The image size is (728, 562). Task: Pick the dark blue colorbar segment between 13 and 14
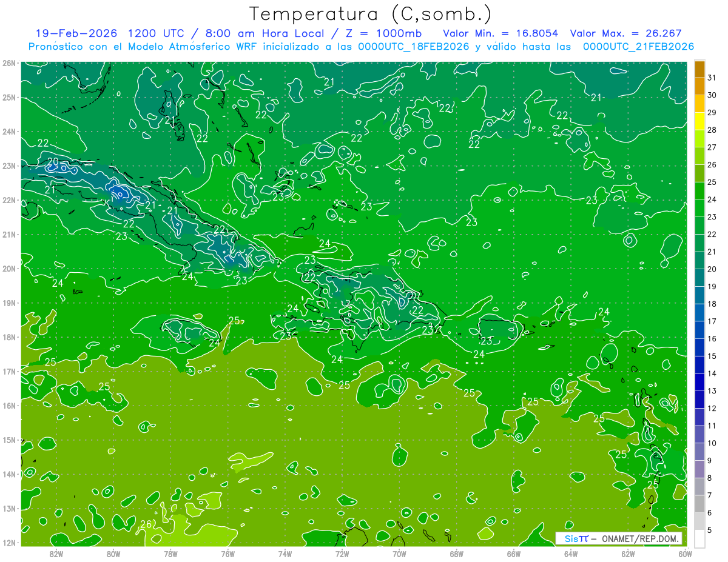point(699,381)
